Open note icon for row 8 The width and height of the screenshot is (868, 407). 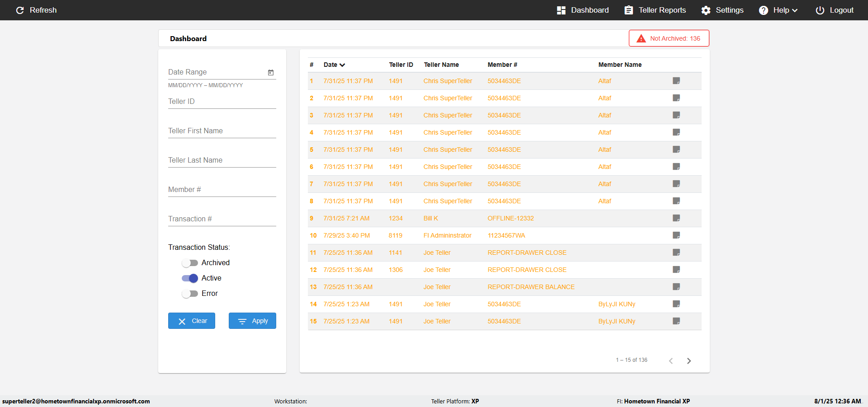(676, 201)
